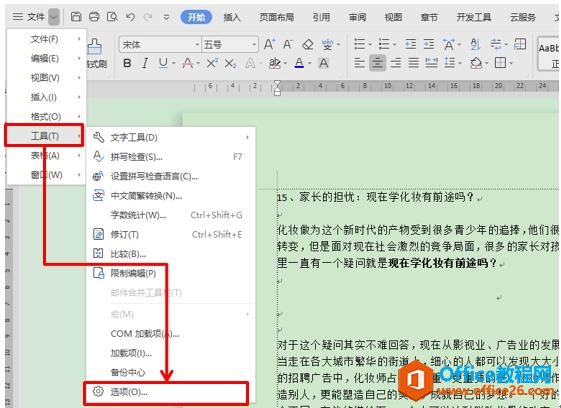Insert numbered list
Screen dimensions: 561x408
384,44
